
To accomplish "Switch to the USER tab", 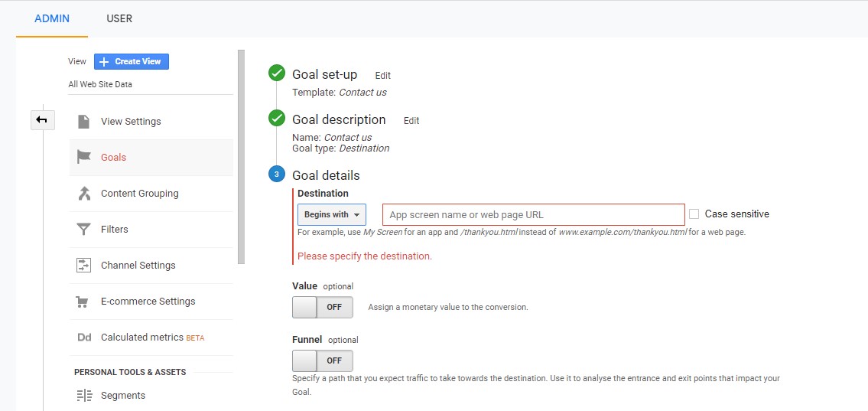I will pyautogui.click(x=119, y=18).
